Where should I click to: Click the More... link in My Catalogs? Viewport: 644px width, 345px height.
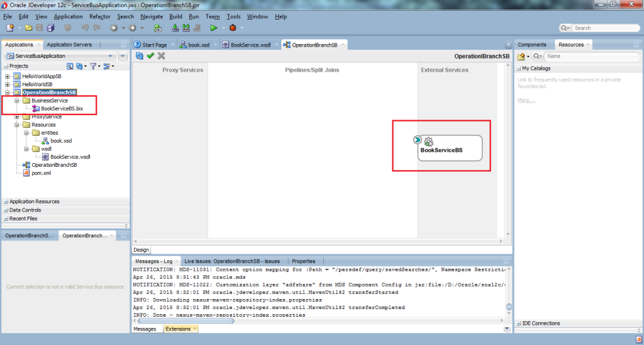(x=526, y=100)
